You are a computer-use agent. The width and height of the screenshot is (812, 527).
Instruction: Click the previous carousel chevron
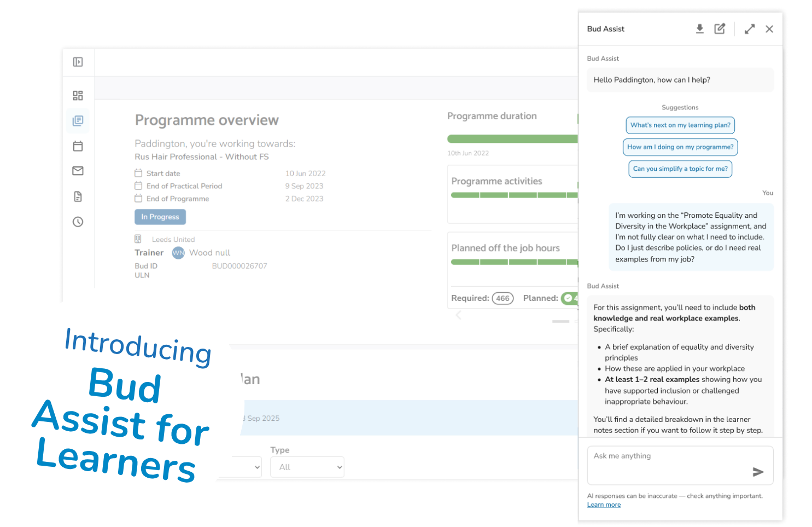pos(458,315)
